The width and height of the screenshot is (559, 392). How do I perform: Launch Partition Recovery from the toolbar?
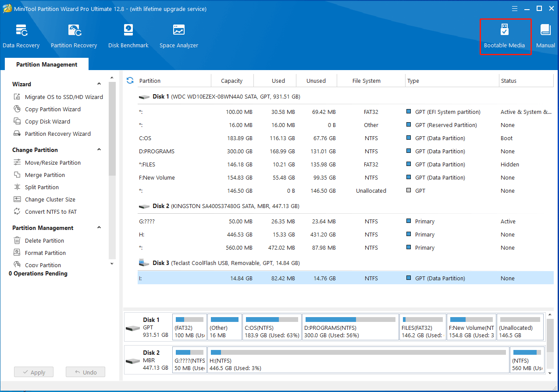coord(74,36)
